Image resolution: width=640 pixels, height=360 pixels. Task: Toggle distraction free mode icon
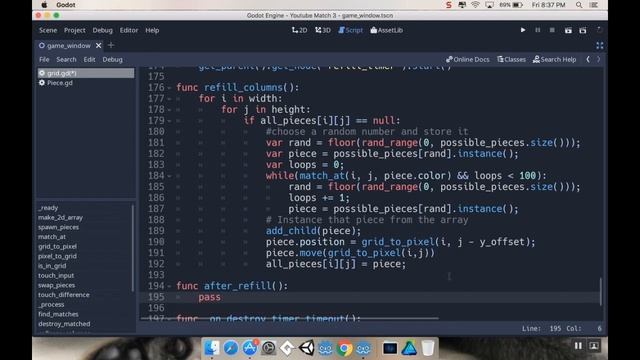600,45
